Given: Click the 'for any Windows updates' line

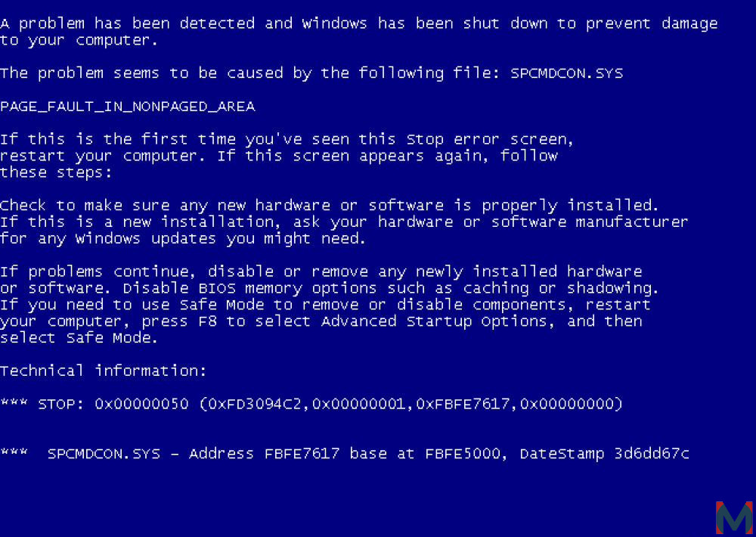Looking at the screenshot, I should tap(183, 239).
